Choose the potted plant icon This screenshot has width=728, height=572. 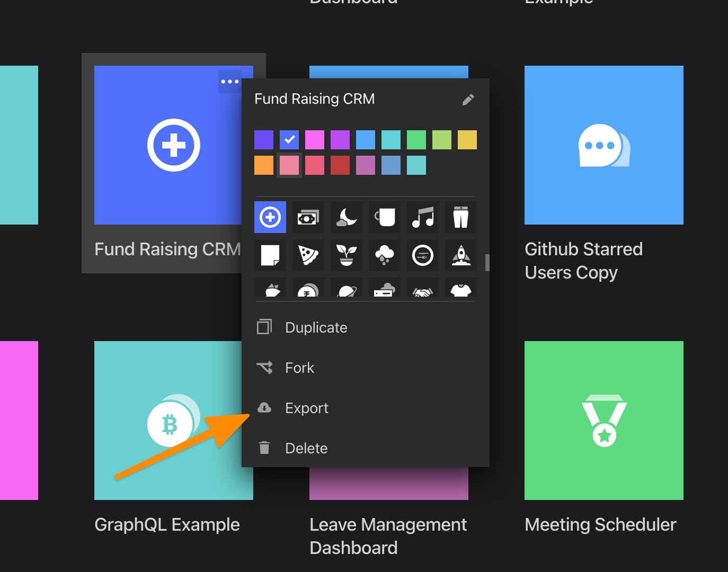coord(346,255)
